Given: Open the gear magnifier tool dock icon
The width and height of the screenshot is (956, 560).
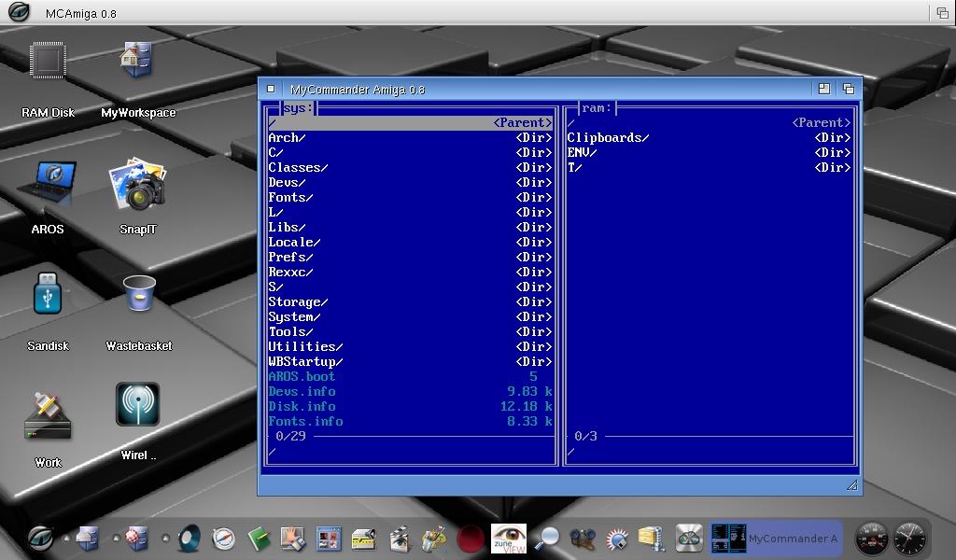Looking at the screenshot, I should coord(616,539).
